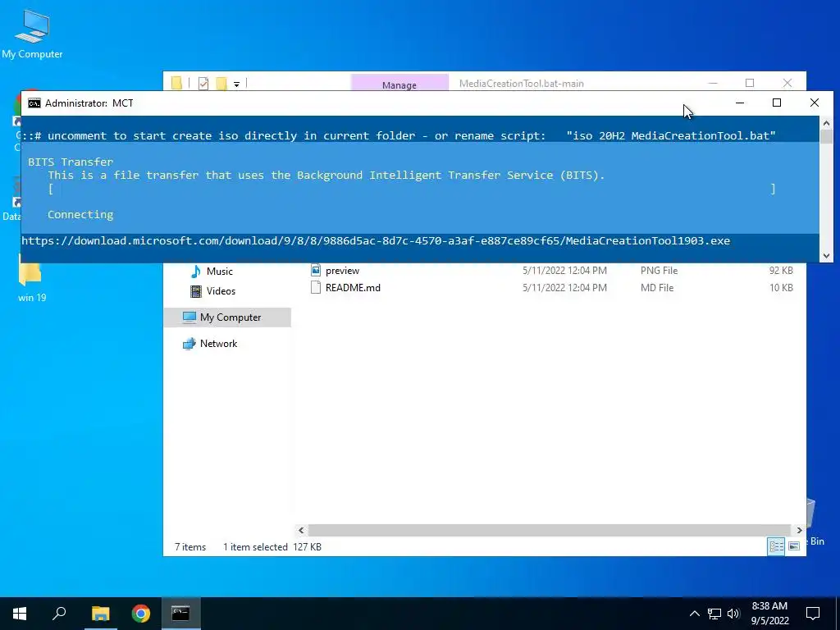840x630 pixels.
Task: Click Explorer's folder icon in quick access toolbar
Action: (176, 83)
